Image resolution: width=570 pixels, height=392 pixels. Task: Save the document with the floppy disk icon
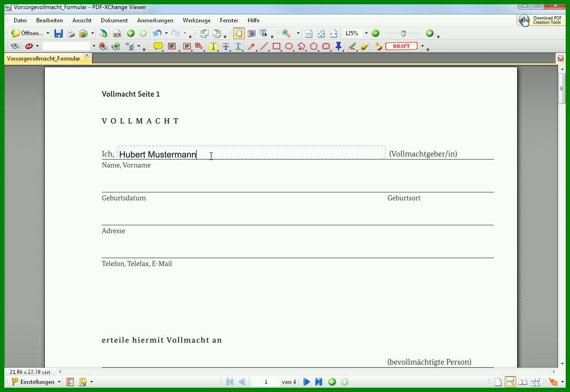[58, 33]
